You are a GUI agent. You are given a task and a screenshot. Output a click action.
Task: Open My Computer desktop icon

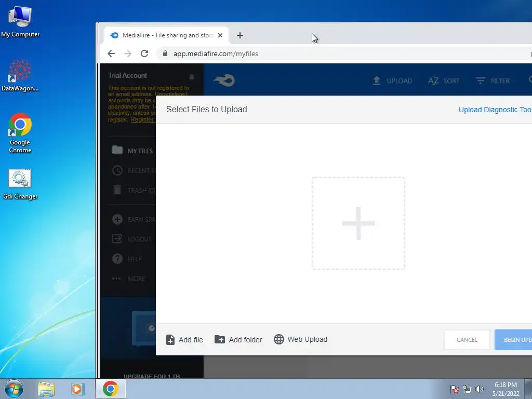point(20,22)
